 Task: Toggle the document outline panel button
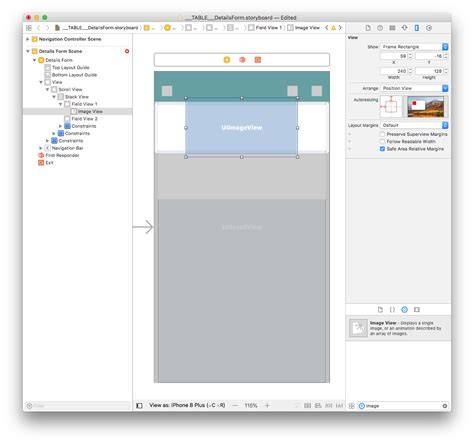tap(139, 406)
